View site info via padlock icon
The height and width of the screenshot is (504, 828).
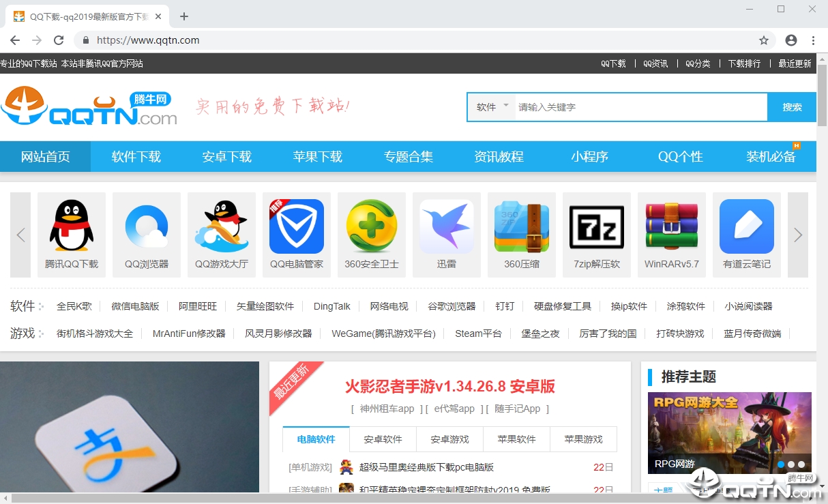tap(86, 40)
